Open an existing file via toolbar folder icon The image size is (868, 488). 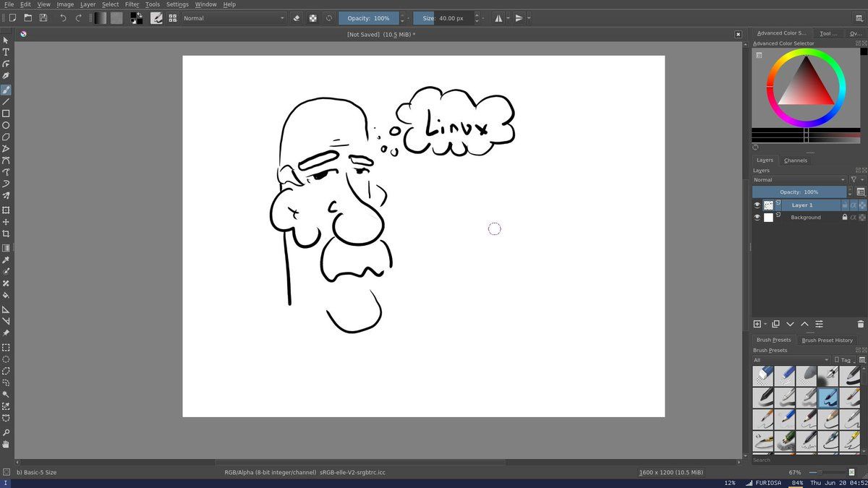[27, 18]
